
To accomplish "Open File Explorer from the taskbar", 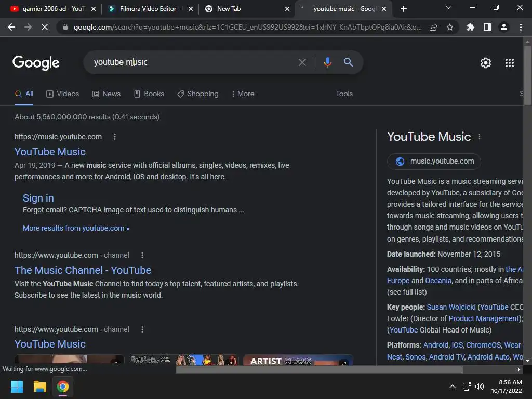I will click(39, 387).
